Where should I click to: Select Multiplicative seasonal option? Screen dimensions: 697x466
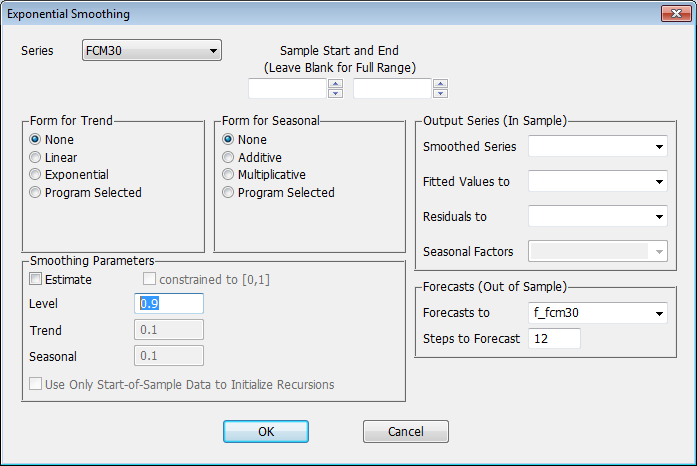[x=229, y=174]
